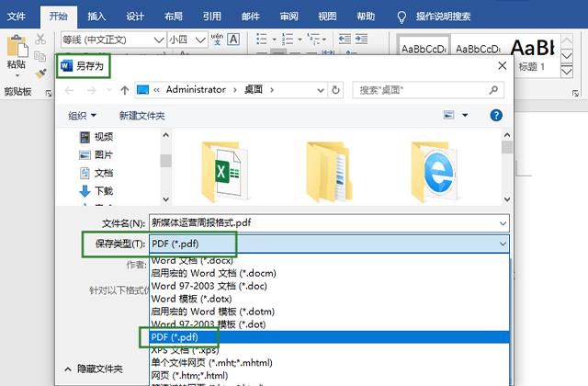The image size is (588, 386).
Task: Decrease paragraph indent
Action: [345, 39]
